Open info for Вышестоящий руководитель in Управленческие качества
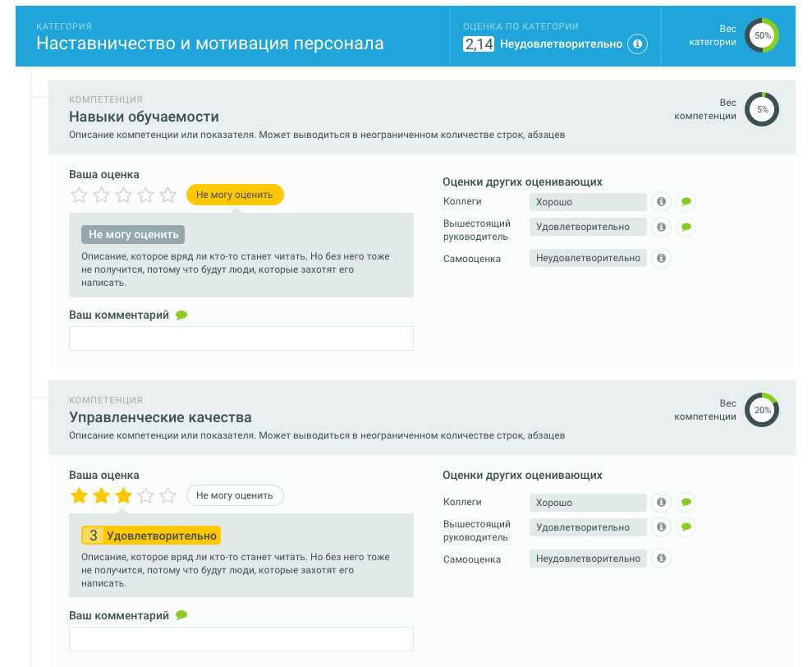This screenshot has height=667, width=812. (661, 527)
